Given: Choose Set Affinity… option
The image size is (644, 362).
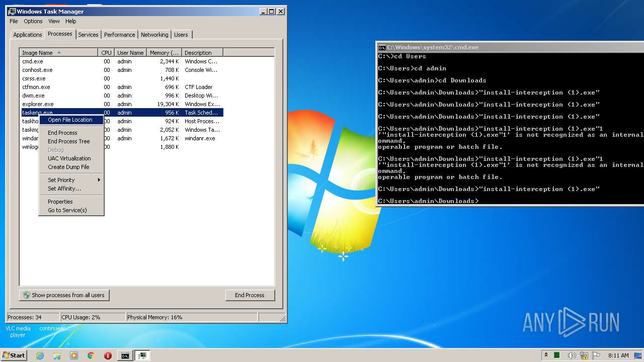Looking at the screenshot, I should click(x=71, y=189).
